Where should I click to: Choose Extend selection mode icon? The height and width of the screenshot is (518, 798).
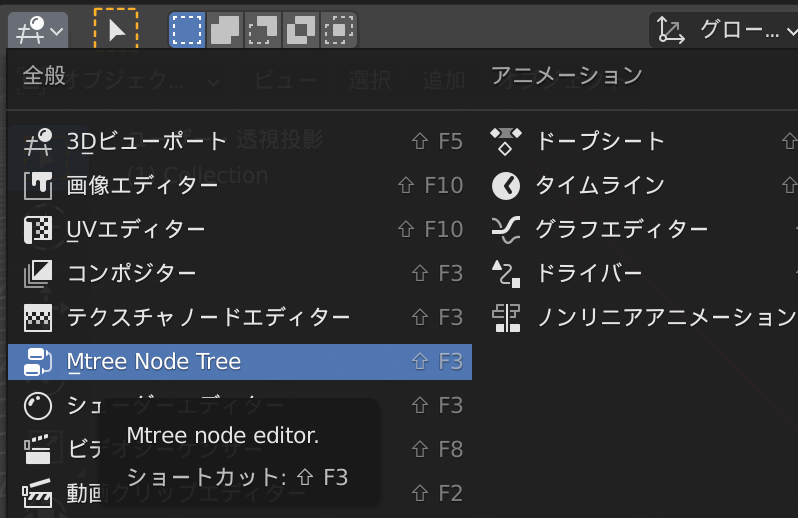pos(225,30)
